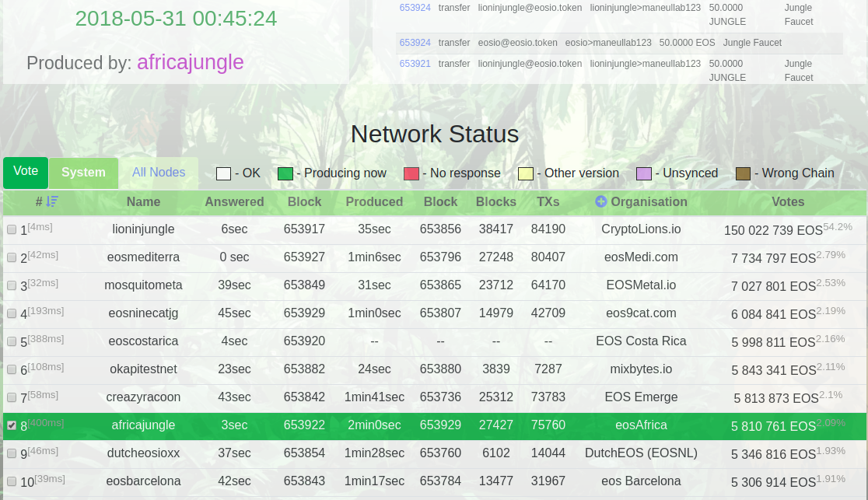Open block 653921 transaction link
This screenshot has height=500, width=868.
point(415,64)
